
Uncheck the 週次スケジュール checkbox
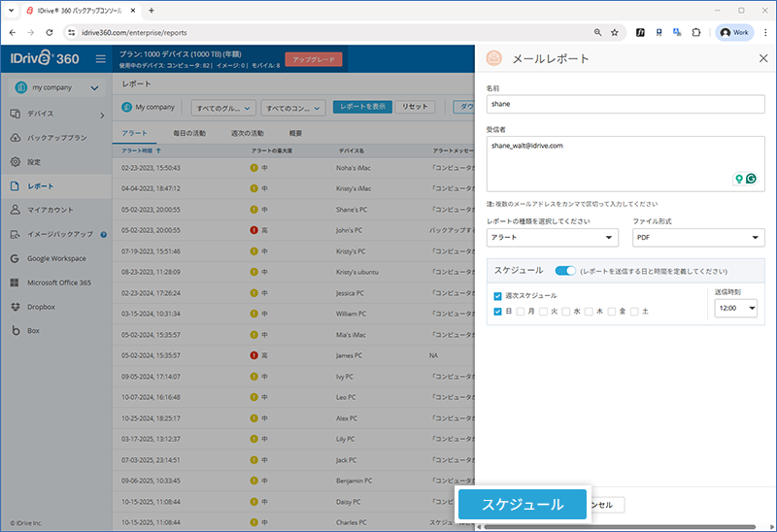point(498,295)
